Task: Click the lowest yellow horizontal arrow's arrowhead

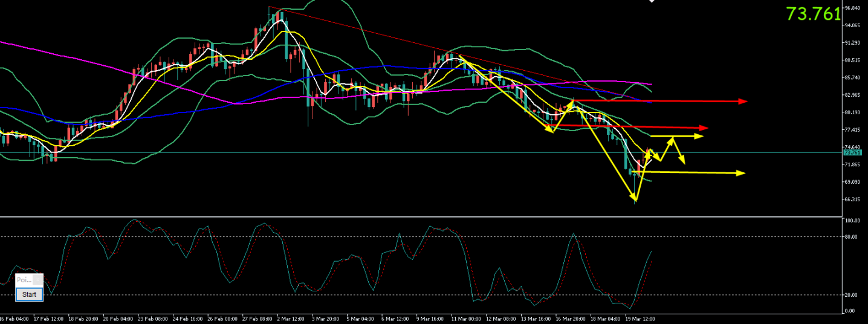Action: pos(741,173)
